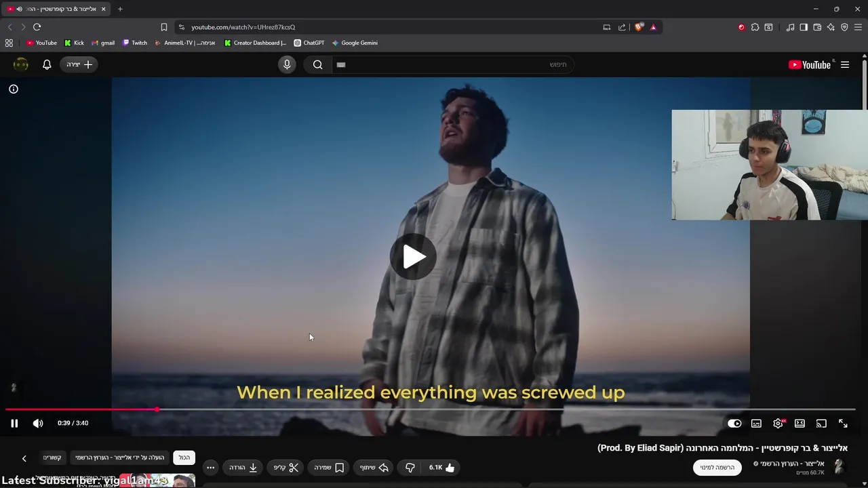Enter full screen mode
The height and width of the screenshot is (488, 868).
(x=843, y=423)
